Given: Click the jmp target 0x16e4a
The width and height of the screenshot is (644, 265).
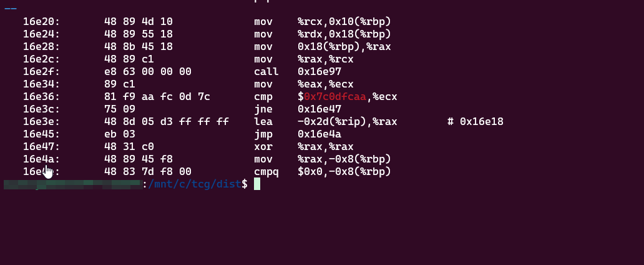Looking at the screenshot, I should pyautogui.click(x=319, y=134).
